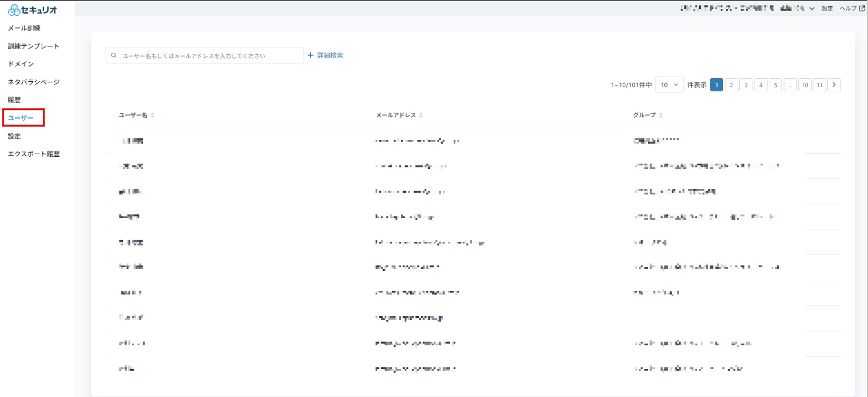Viewport: 868px width, 397px height.
Task: Open メール訓練 in the sidebar
Action: point(24,28)
